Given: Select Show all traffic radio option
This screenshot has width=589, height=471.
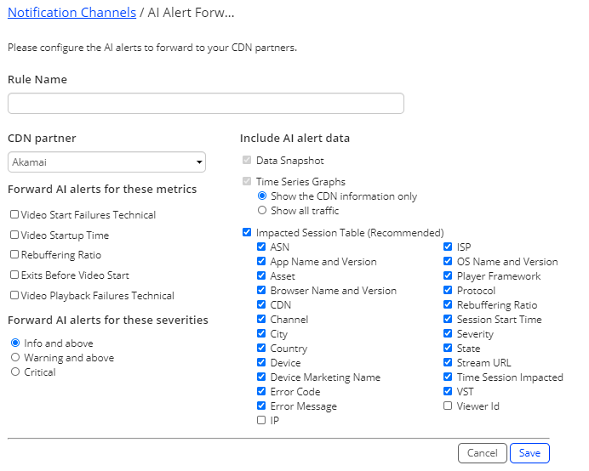Looking at the screenshot, I should [262, 210].
